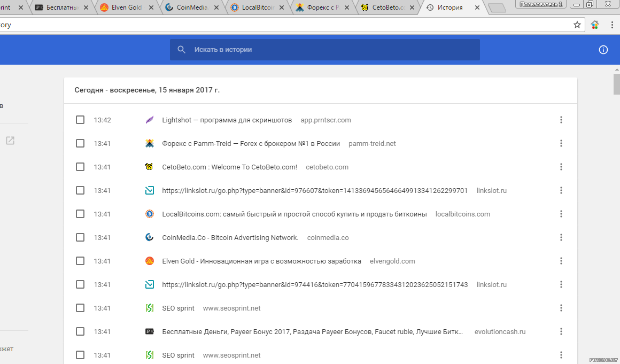This screenshot has height=364, width=620.
Task: Click the favicon of the pamm-treid.net history entry
Action: pyautogui.click(x=150, y=143)
